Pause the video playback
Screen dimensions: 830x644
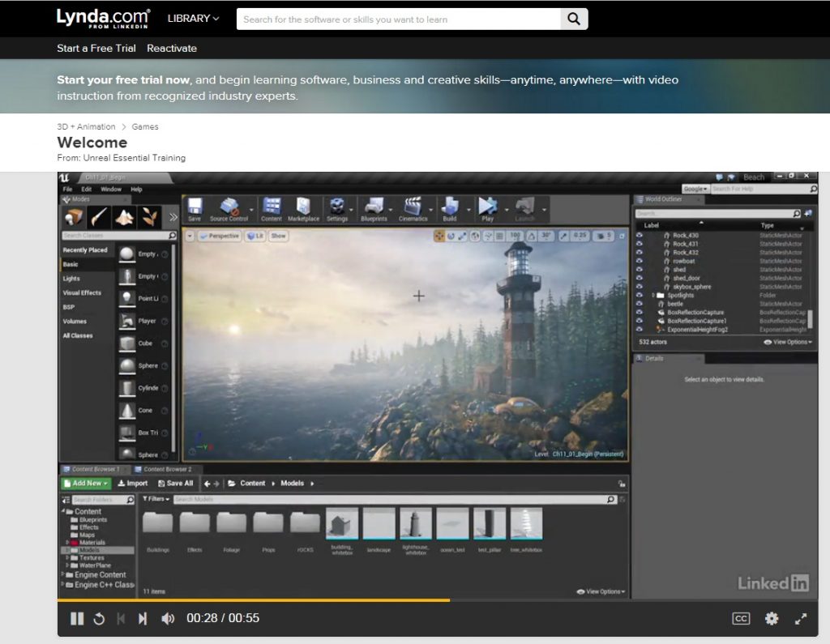(x=77, y=619)
